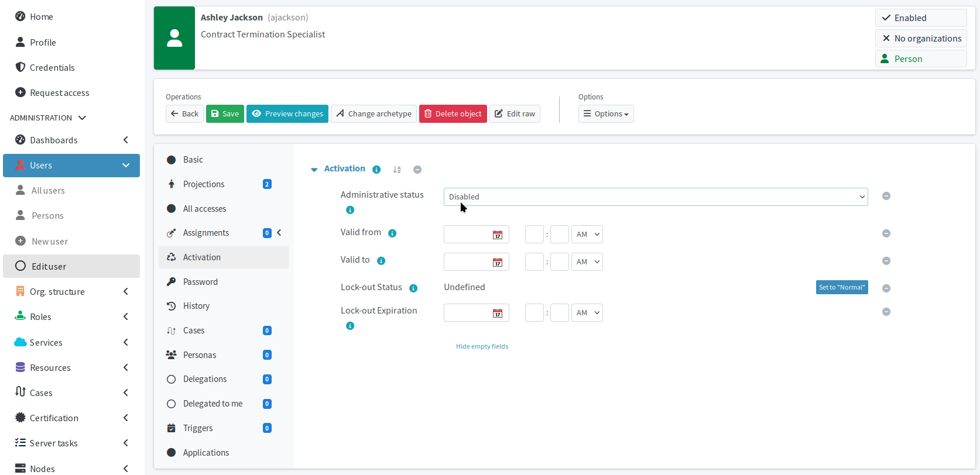Viewport: 980px width, 475px height.
Task: Open the Valid from AM/PM selector
Action: point(587,235)
